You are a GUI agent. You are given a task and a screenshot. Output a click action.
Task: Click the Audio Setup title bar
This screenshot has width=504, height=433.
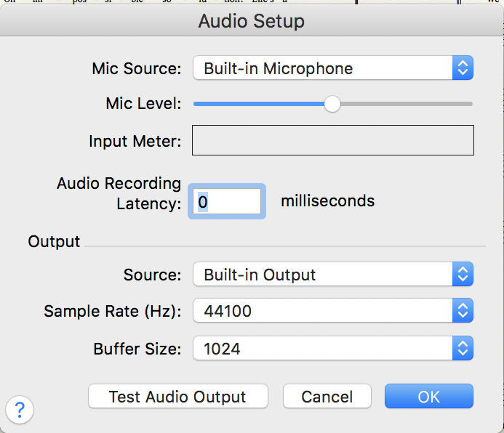(252, 21)
